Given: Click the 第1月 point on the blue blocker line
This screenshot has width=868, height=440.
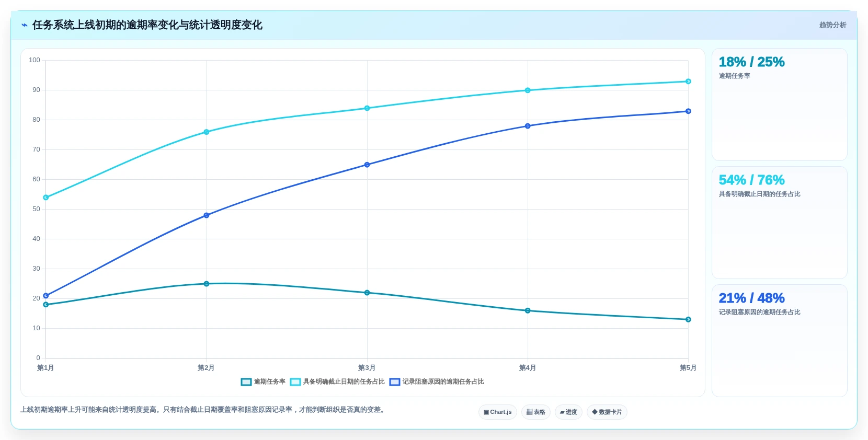Looking at the screenshot, I should tap(46, 296).
